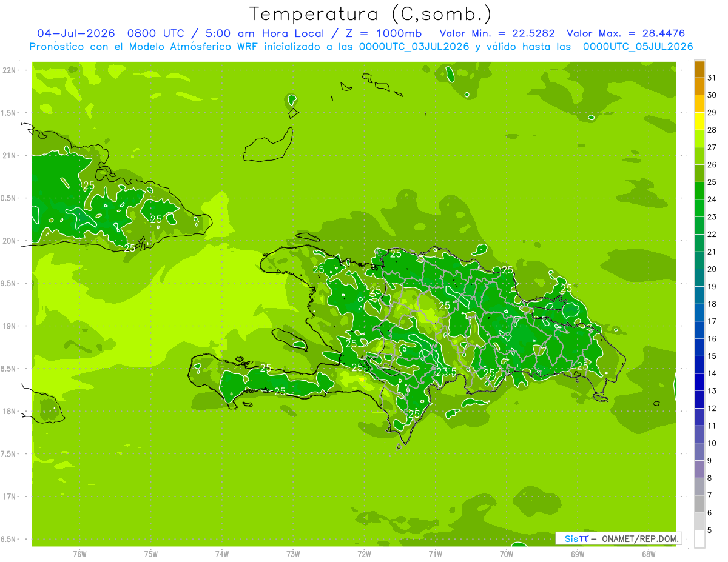Select the green swatch labeled 23

click(699, 209)
